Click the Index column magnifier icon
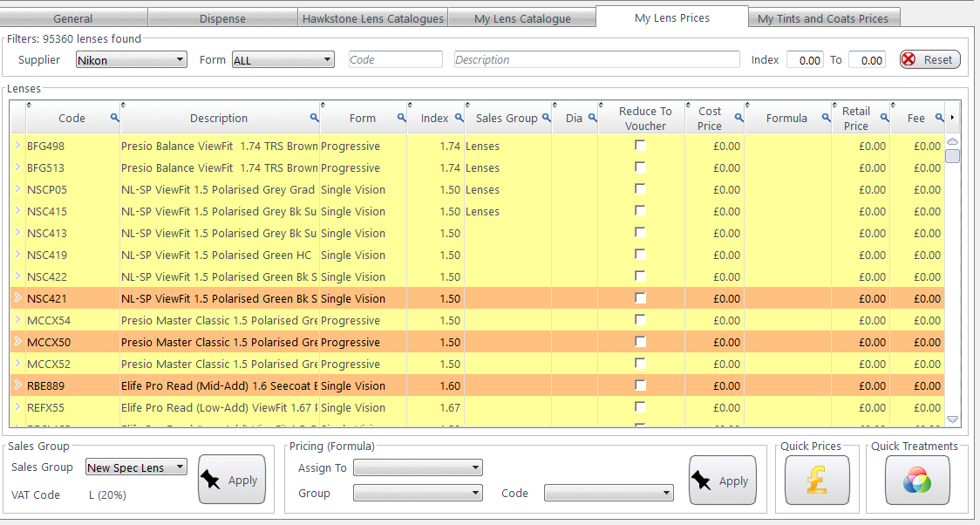Image resolution: width=980 pixels, height=525 pixels. coord(459,118)
